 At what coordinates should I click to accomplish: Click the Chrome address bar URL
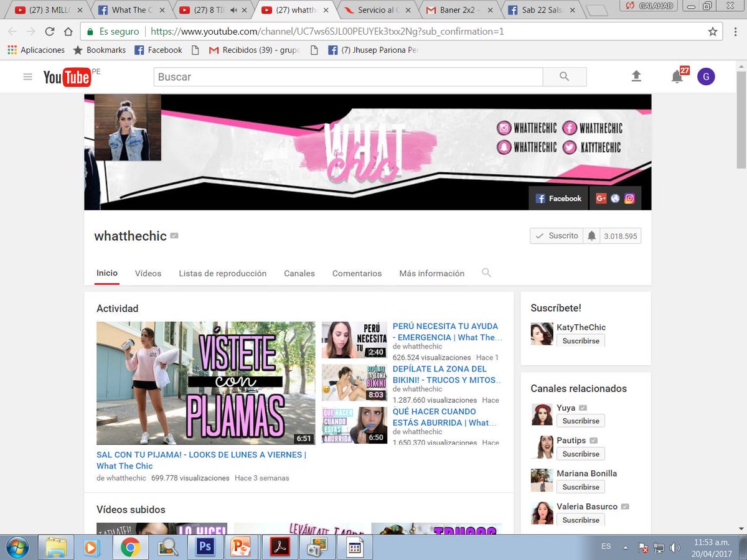click(x=327, y=32)
